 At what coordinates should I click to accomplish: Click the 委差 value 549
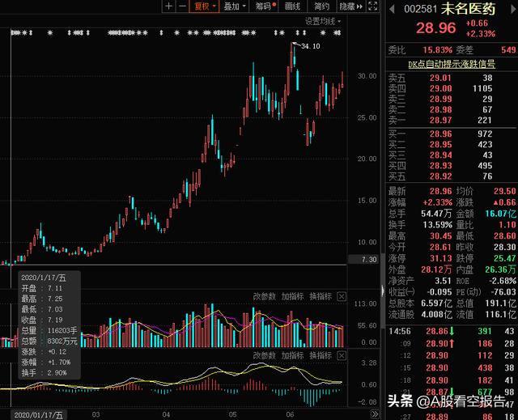point(508,50)
